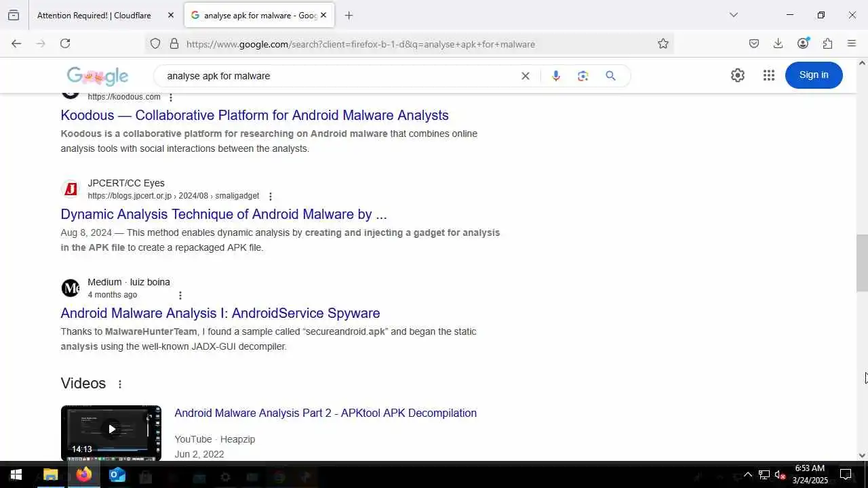Open the Firefox downloads panel
This screenshot has width=868, height=488.
778,43
